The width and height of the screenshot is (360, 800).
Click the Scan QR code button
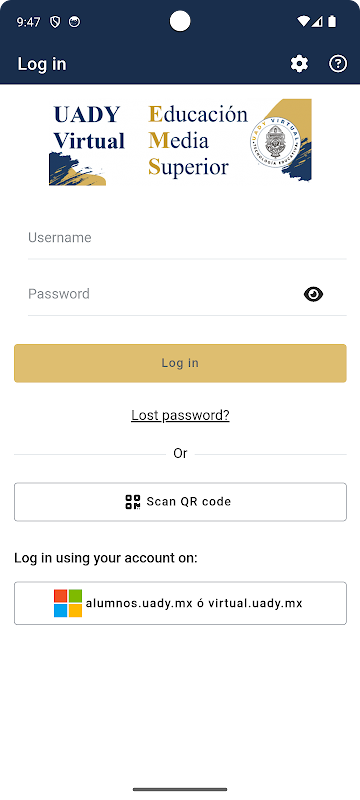(180, 502)
